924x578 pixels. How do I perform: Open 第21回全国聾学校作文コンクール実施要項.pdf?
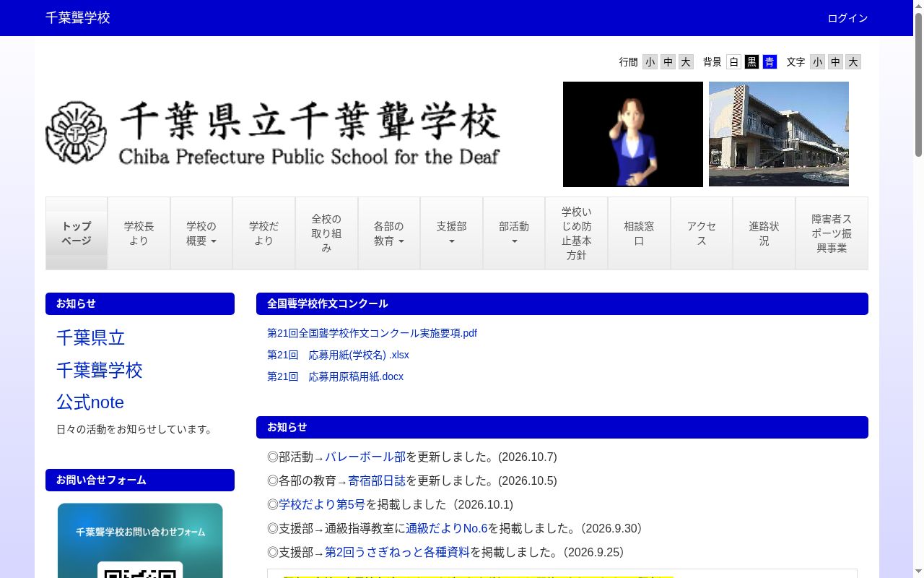click(x=372, y=333)
